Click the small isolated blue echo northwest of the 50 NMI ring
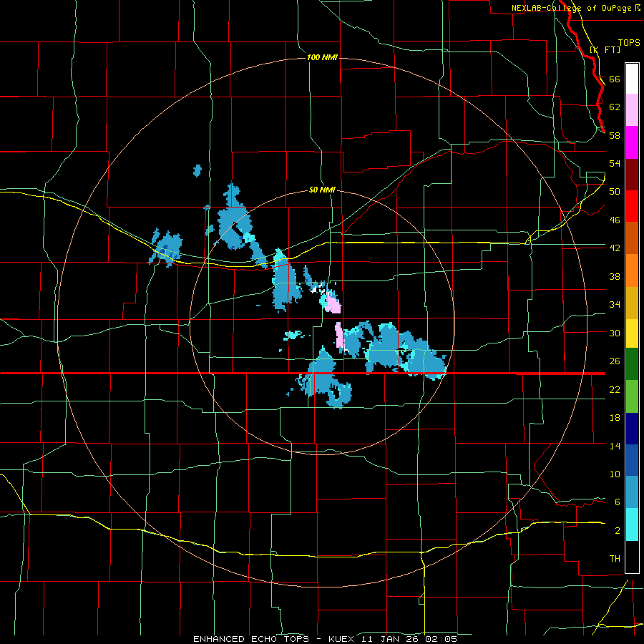The image size is (644, 644). pos(197,170)
